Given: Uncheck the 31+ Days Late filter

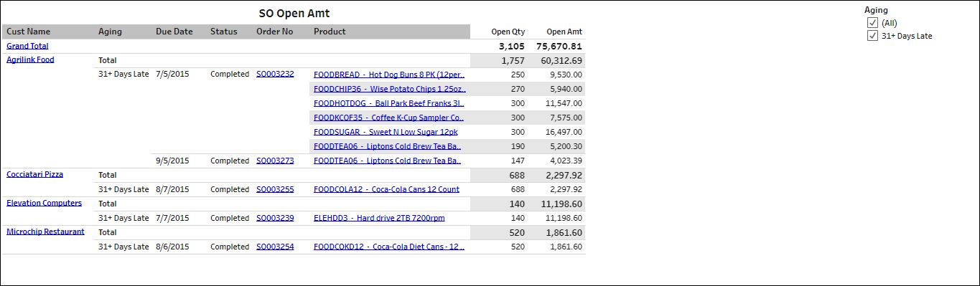Looking at the screenshot, I should (872, 36).
